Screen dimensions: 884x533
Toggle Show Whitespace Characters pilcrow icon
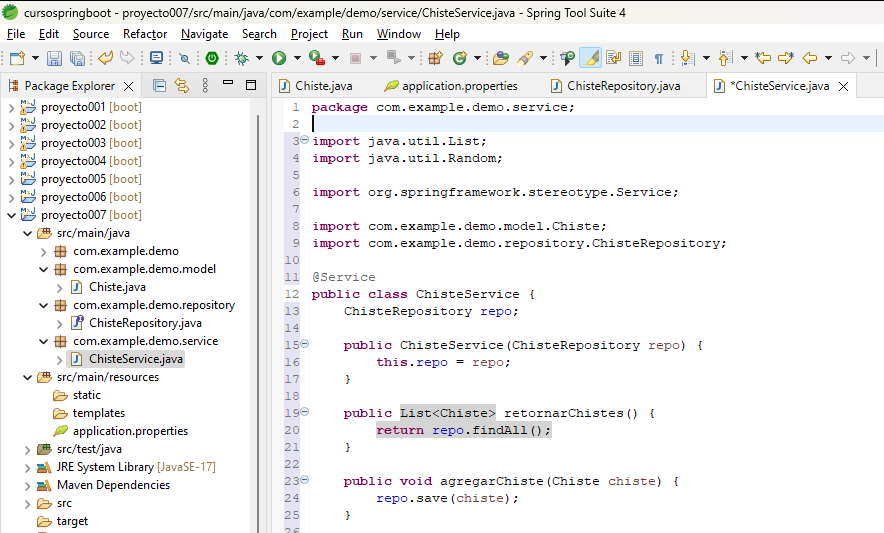pos(658,58)
